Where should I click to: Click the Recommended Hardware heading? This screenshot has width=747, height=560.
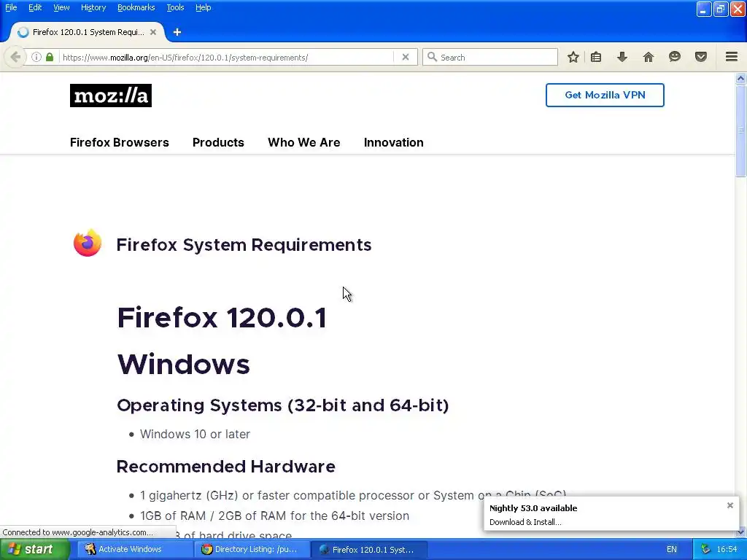[x=226, y=467]
